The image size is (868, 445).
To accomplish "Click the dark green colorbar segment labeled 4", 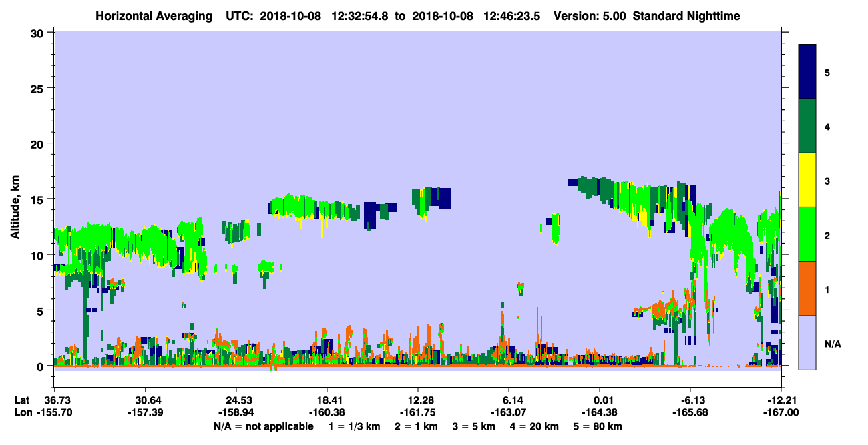I will (807, 126).
